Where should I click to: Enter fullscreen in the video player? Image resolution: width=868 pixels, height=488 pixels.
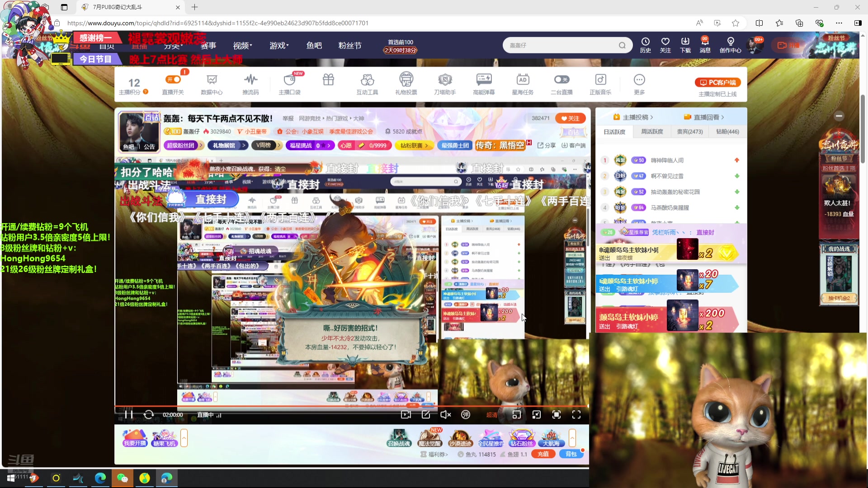[x=576, y=415]
